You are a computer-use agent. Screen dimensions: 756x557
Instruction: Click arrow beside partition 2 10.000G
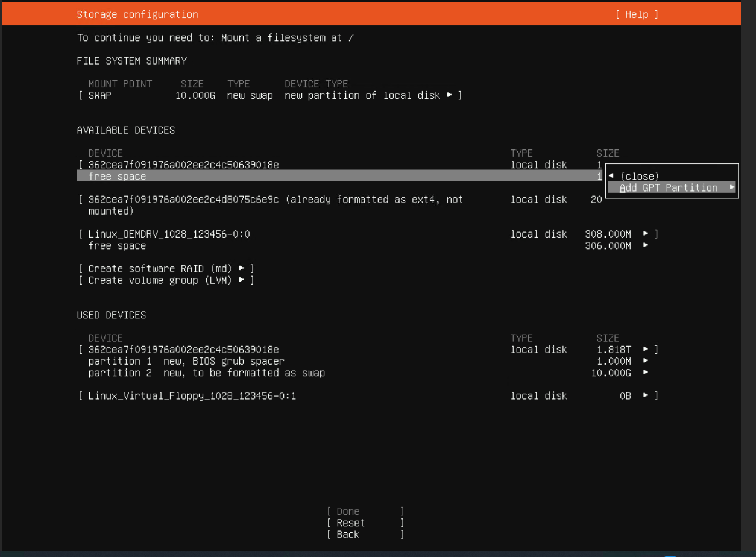click(x=646, y=373)
